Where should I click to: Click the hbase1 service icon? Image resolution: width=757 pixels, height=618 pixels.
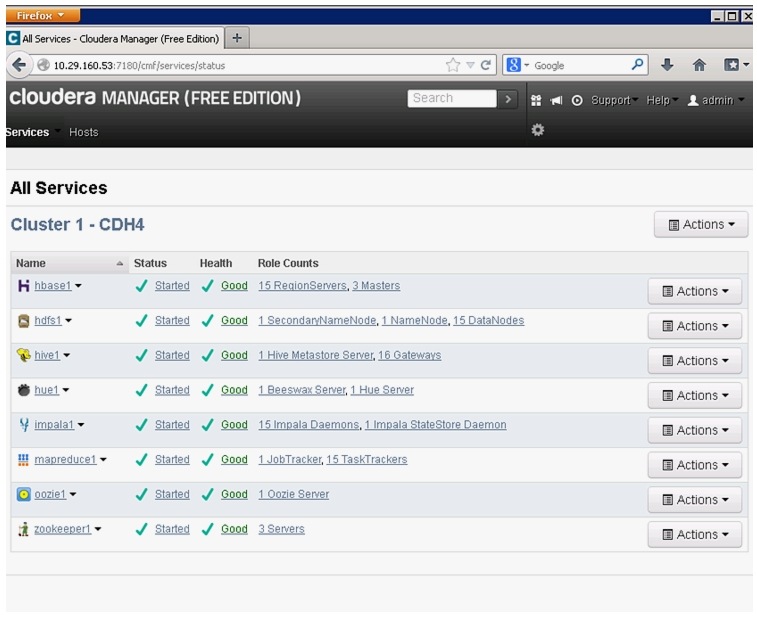(24, 286)
